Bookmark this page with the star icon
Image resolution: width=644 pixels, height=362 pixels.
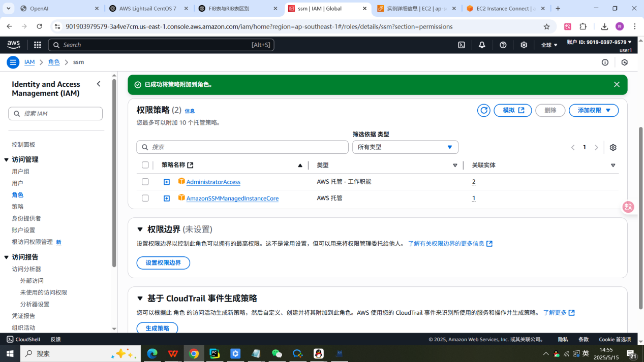pyautogui.click(x=546, y=26)
